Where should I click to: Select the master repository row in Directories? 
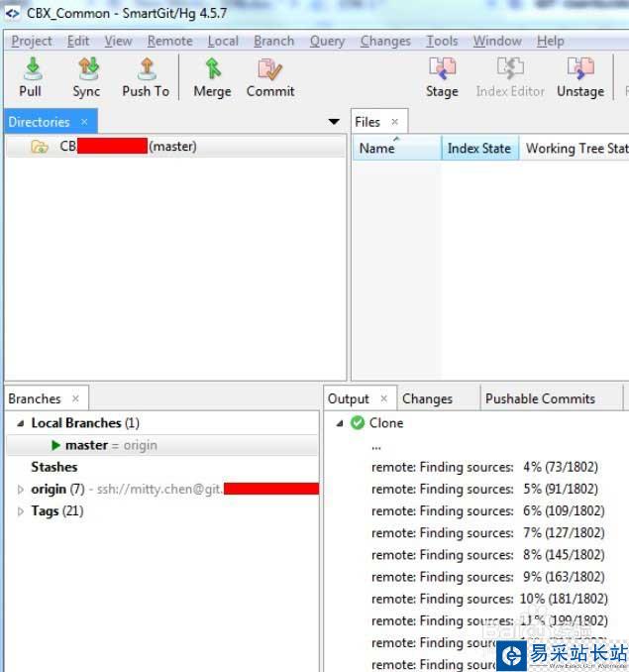(x=175, y=147)
